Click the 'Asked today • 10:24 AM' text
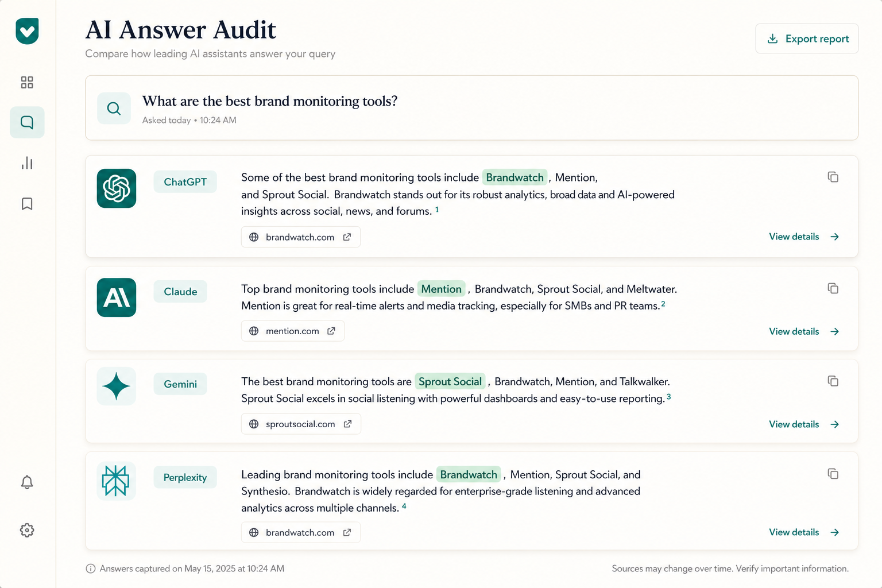 click(189, 120)
